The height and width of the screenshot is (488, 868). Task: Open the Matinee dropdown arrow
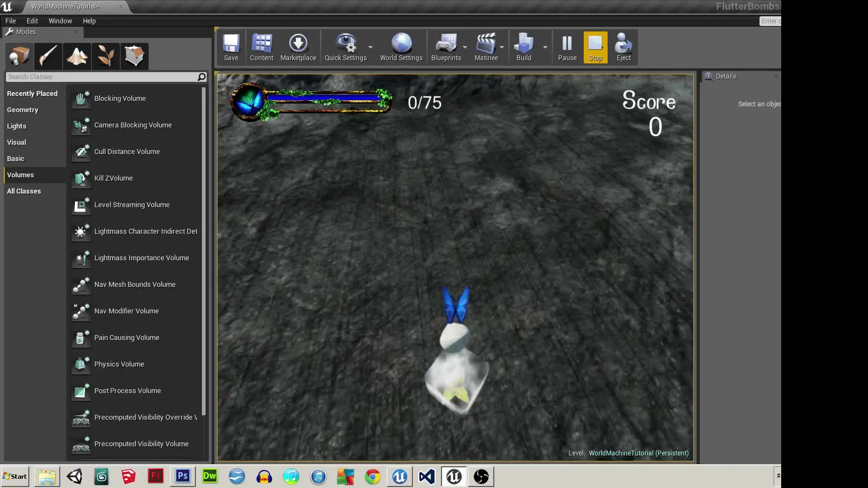tap(502, 49)
